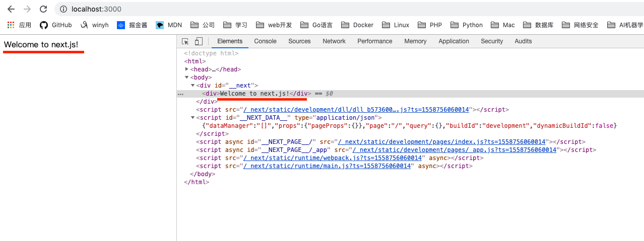Select the doctype html line
Screen dimensions: 644x241
[211, 53]
